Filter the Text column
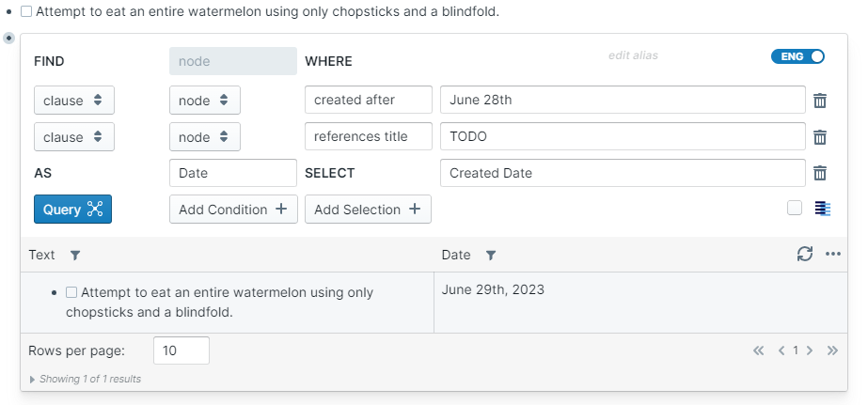This screenshot has height=405, width=868. point(75,255)
